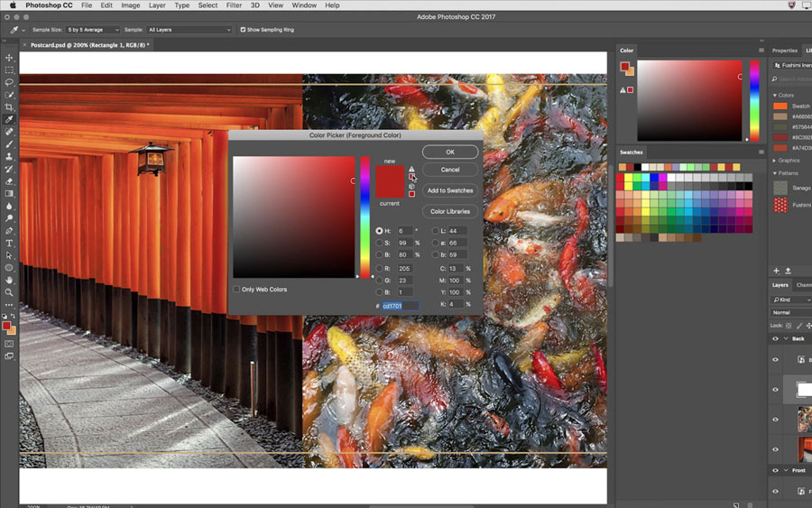Open the Sample Size dropdown
The height and width of the screenshot is (508, 812).
[93, 30]
